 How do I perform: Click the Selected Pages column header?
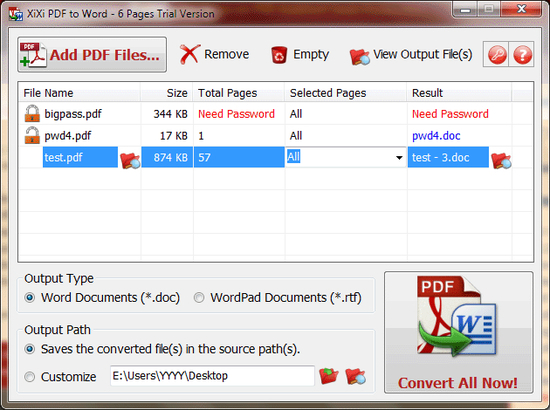click(x=346, y=93)
